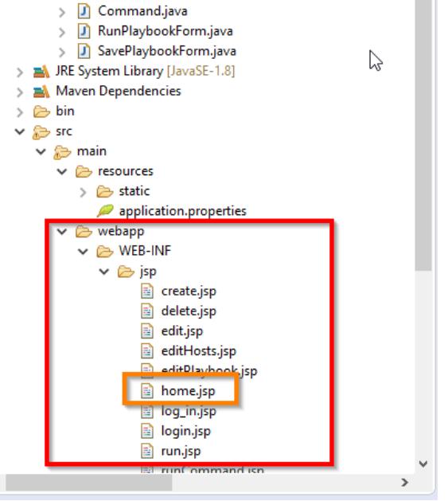This screenshot has height=501, width=448.
Task: Select the delete.jsp file
Action: (189, 311)
